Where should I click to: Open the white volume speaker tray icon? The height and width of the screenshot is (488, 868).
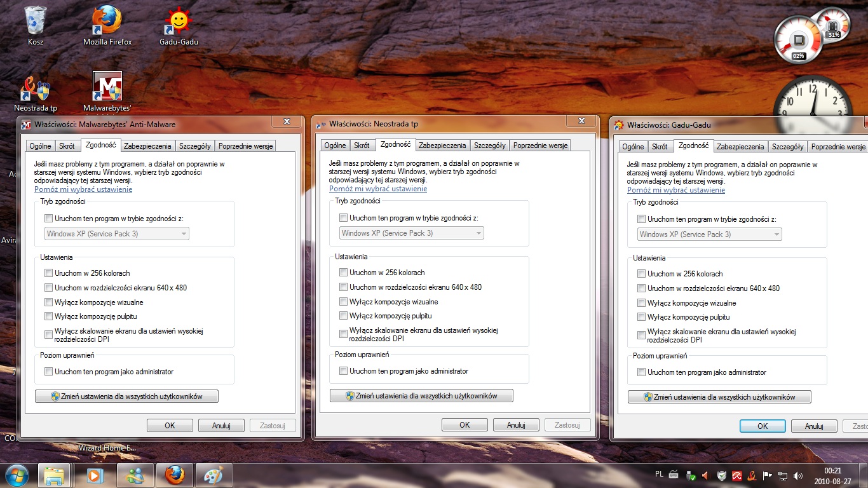coord(798,475)
